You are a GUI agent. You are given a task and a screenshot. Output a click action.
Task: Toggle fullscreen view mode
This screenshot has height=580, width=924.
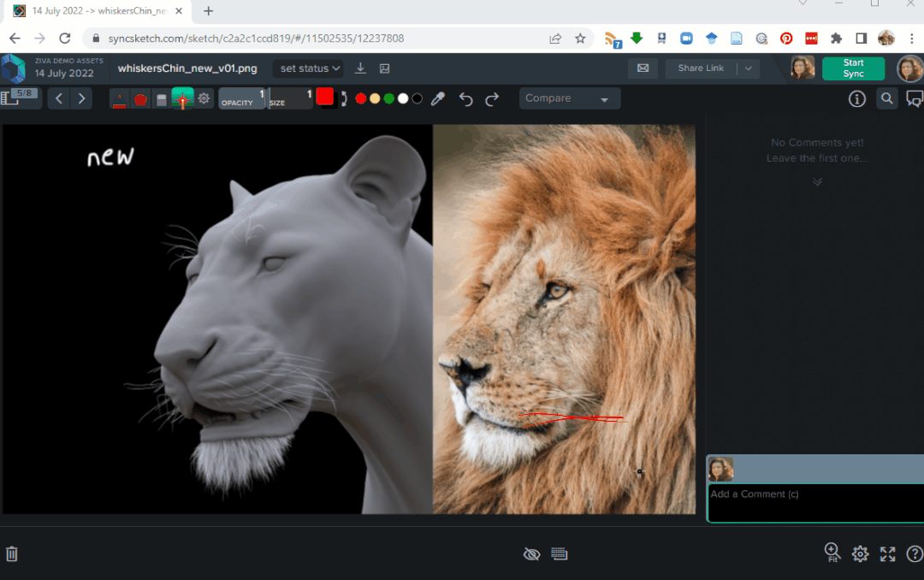click(887, 553)
